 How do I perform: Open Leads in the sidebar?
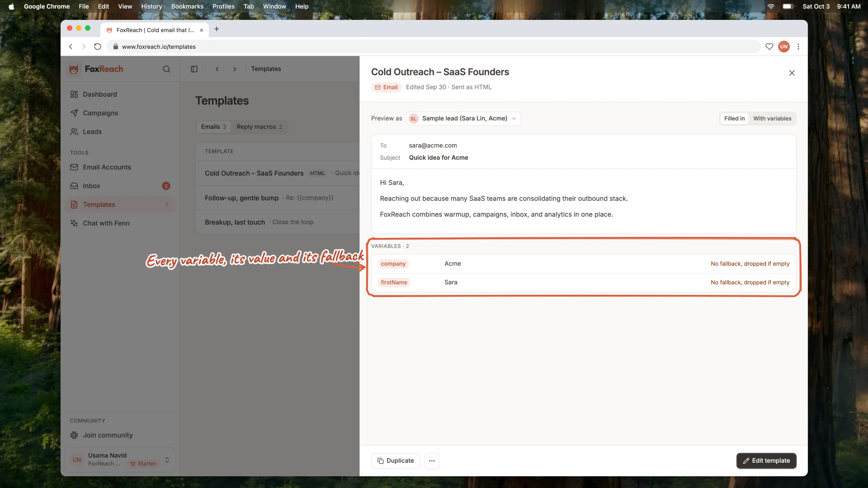point(120,132)
